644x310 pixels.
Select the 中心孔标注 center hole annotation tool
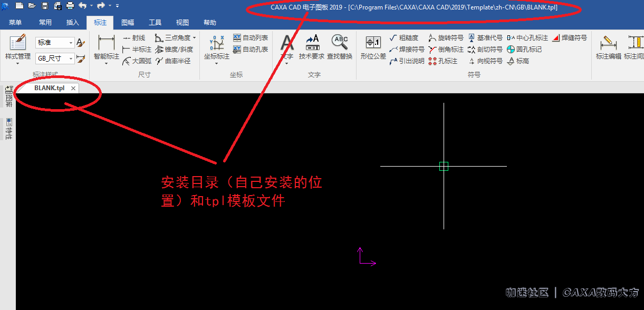527,38
